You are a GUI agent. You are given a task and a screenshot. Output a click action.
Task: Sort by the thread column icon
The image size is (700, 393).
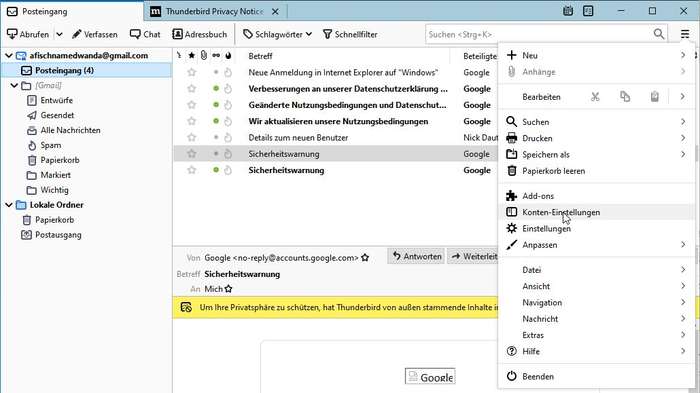tap(179, 55)
